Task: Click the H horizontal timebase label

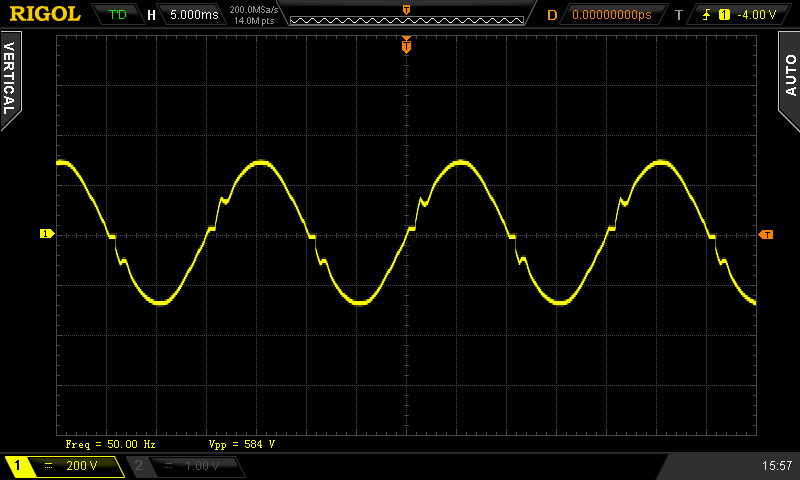Action: click(x=151, y=15)
